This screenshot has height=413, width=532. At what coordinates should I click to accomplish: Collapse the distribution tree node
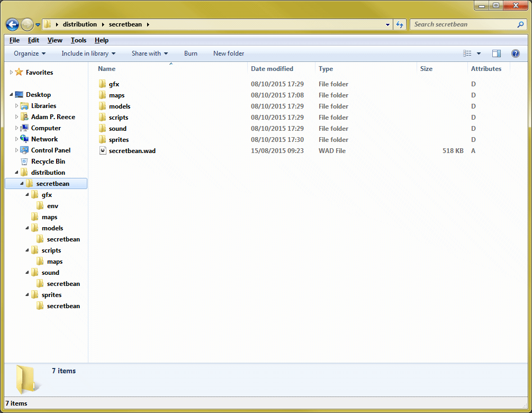point(16,173)
